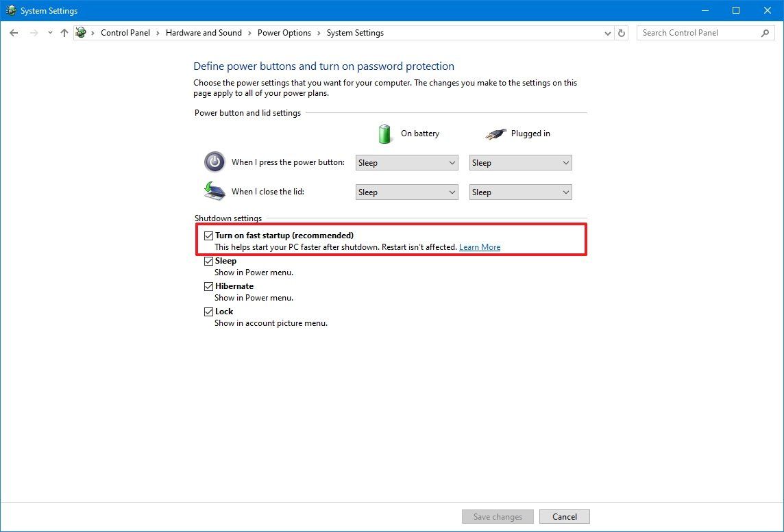Click the up one level arrow

[x=64, y=32]
